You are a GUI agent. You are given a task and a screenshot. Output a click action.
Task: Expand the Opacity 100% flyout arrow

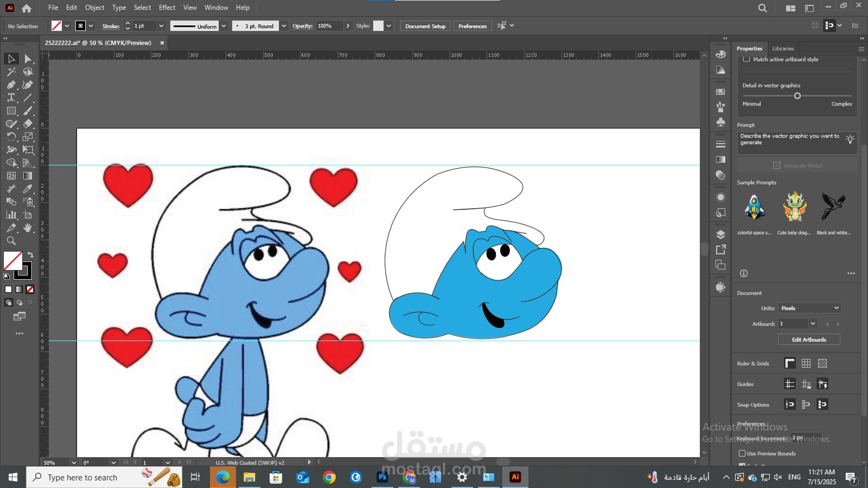click(348, 26)
